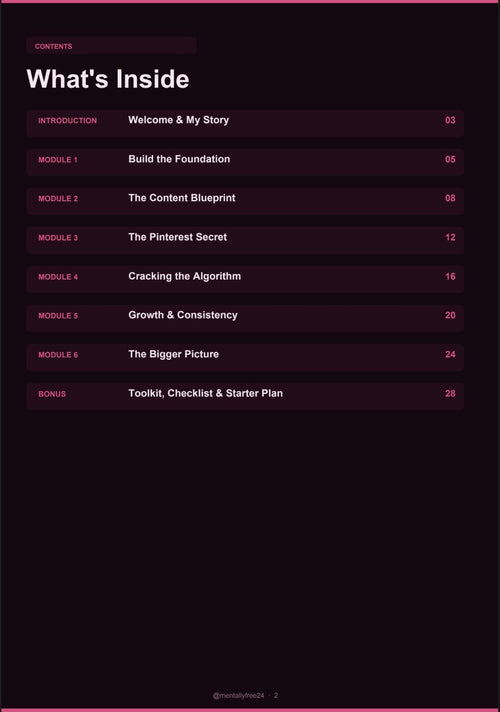Click page number 28
This screenshot has height=712, width=500.
pos(450,394)
